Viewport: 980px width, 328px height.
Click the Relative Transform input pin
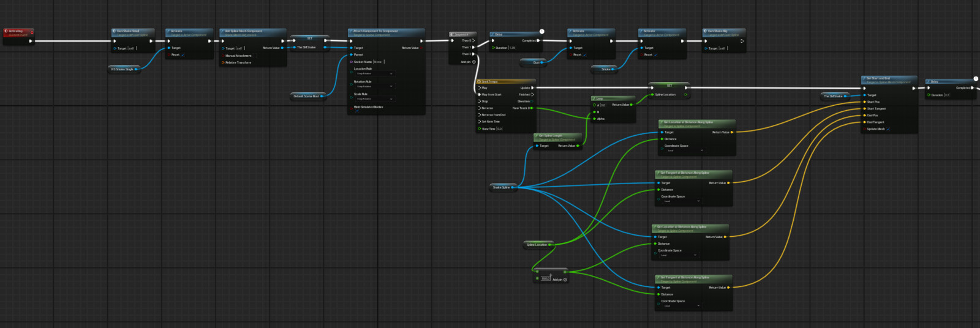(x=223, y=62)
